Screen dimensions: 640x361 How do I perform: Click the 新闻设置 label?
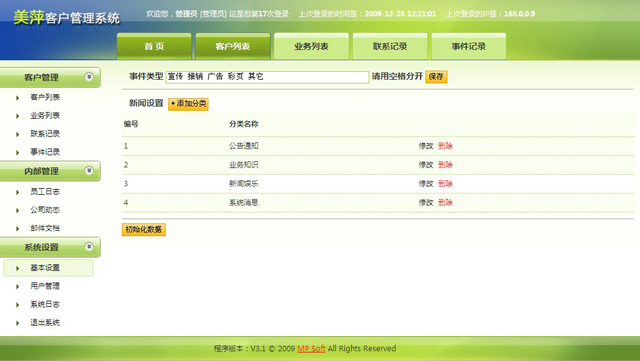coord(146,103)
